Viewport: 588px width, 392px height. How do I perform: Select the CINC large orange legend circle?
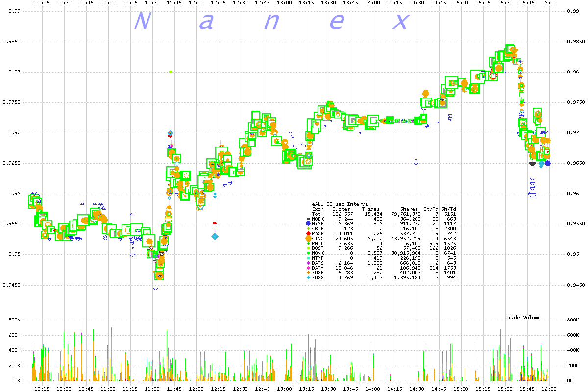pyautogui.click(x=308, y=238)
